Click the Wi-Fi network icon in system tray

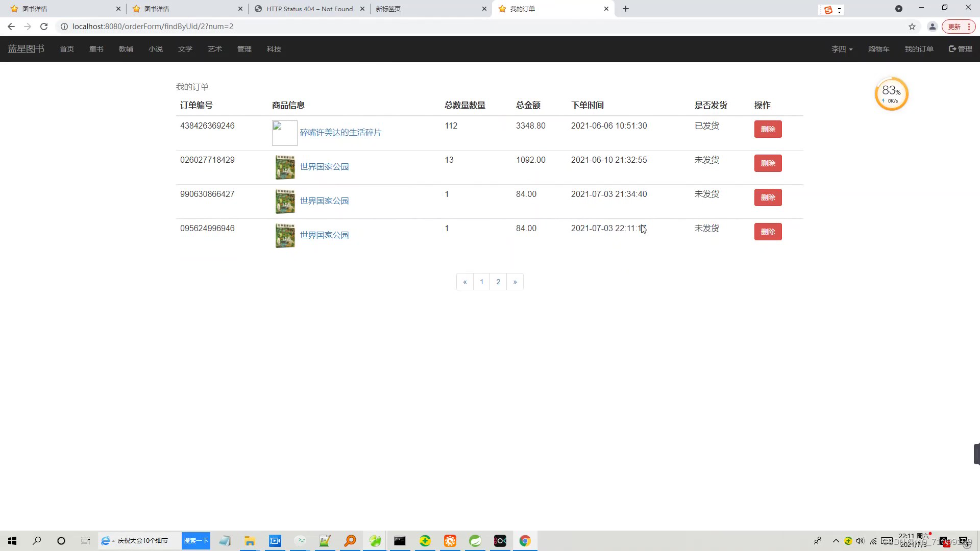873,541
